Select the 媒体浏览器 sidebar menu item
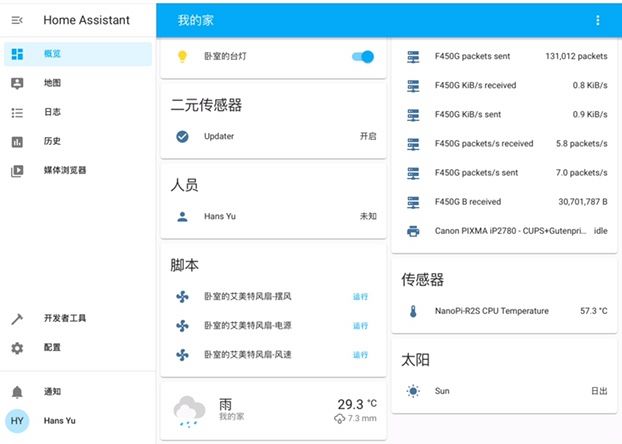The height and width of the screenshot is (444, 622). click(78, 171)
